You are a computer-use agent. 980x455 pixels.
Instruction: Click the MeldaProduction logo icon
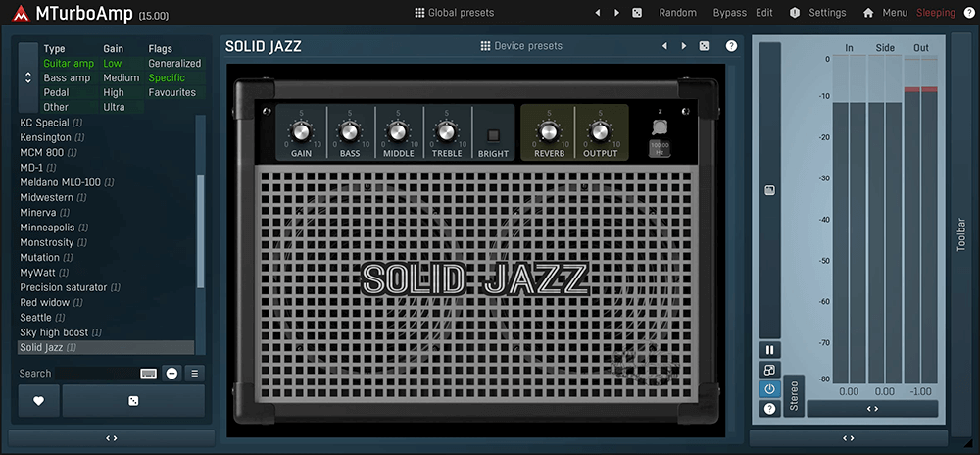[21, 13]
